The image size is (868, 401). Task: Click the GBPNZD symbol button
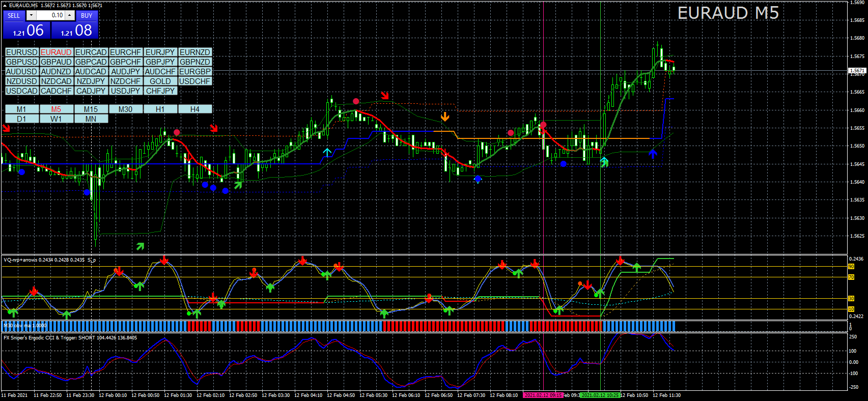pyautogui.click(x=195, y=62)
